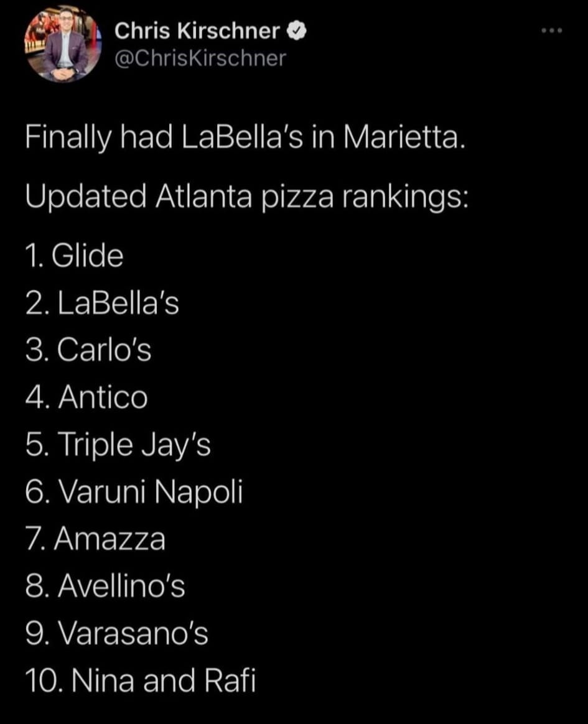588x724 pixels.
Task: Click the Chris Kirschner display name
Action: [x=197, y=31]
